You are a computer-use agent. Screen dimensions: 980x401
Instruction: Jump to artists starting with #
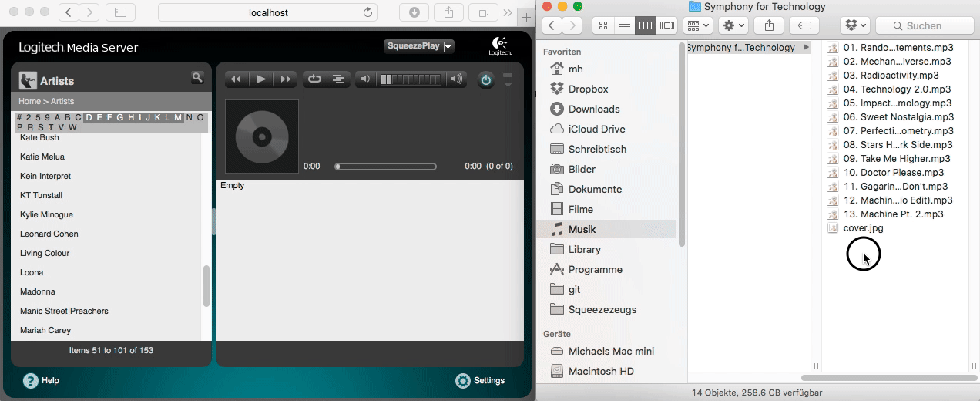click(18, 118)
